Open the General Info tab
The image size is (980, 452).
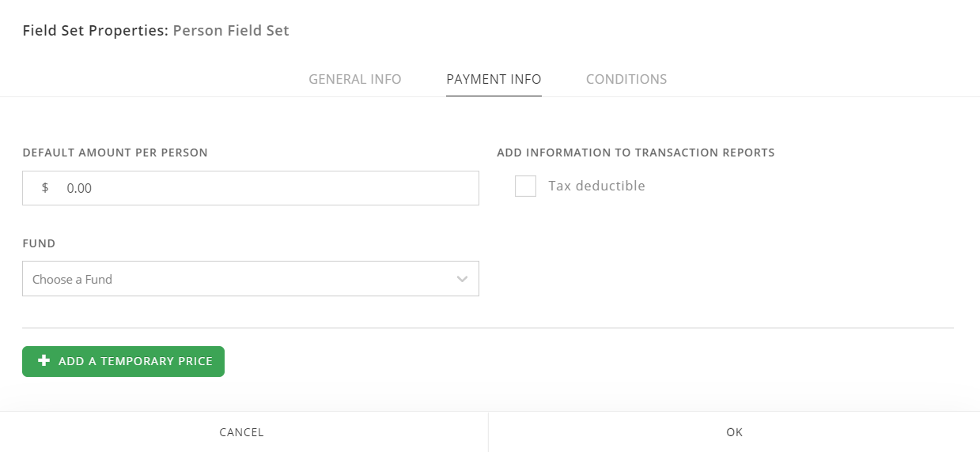[x=355, y=79]
